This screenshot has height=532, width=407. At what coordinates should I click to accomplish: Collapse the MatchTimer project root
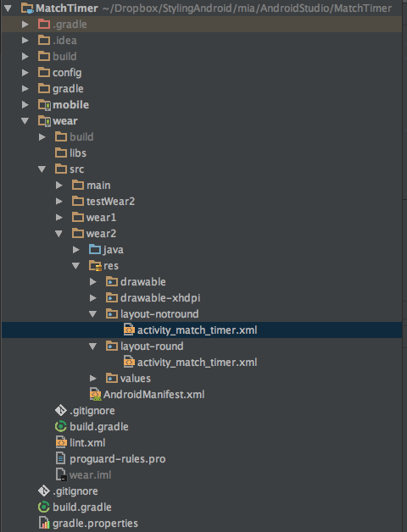click(8, 8)
